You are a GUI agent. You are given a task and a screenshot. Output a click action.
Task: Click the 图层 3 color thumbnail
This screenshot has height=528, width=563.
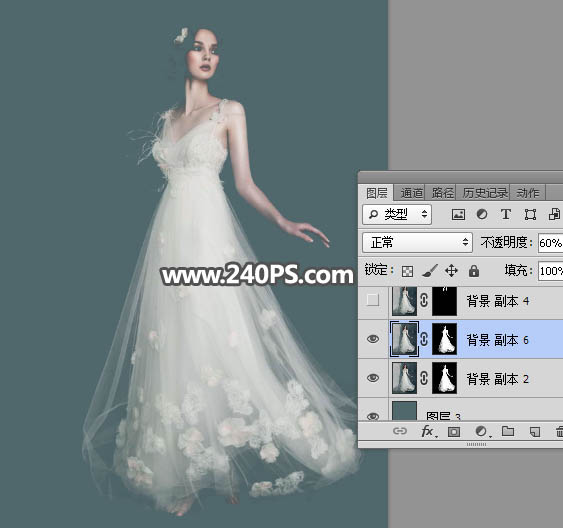click(x=404, y=411)
